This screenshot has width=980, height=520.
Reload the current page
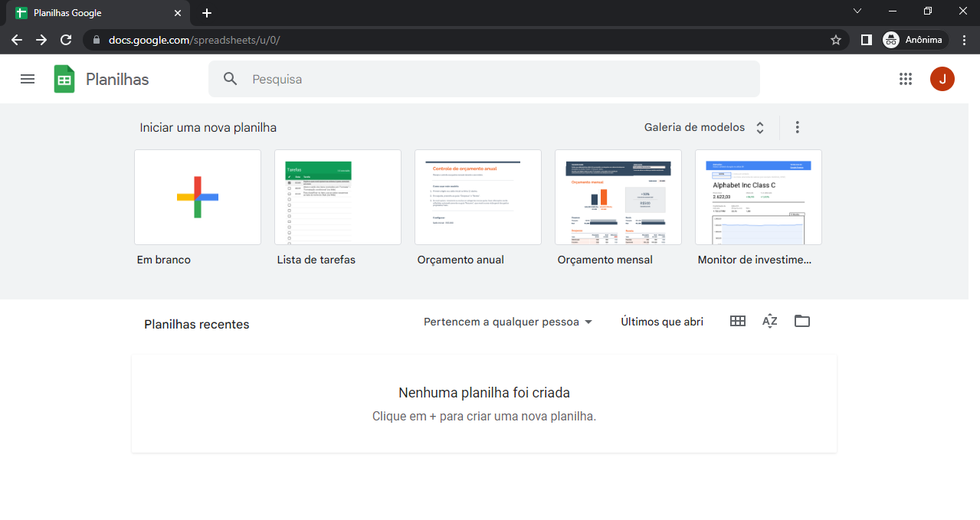[66, 40]
